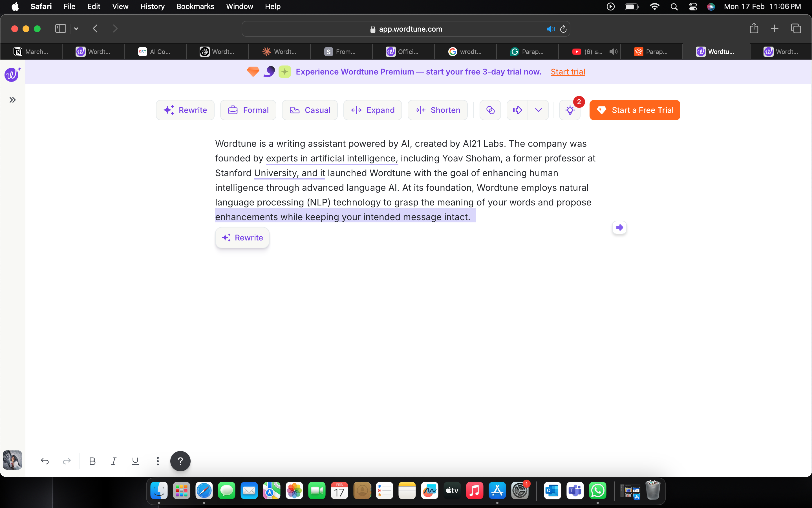Toggle the Safari sidebar

[60, 29]
